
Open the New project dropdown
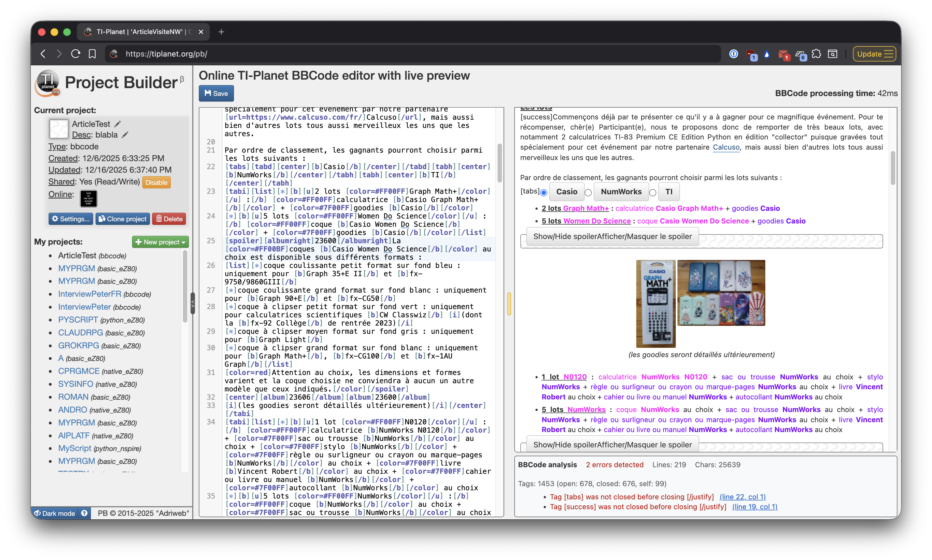point(160,242)
